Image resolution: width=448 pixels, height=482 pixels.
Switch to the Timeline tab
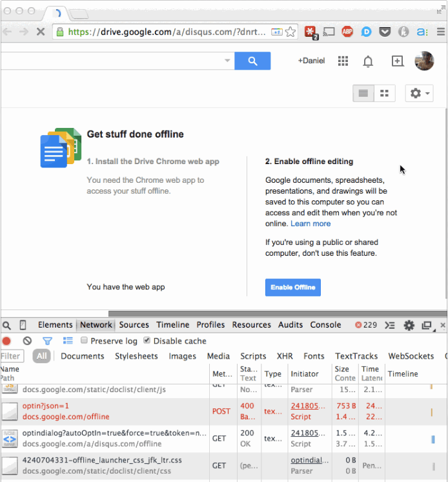coord(172,325)
